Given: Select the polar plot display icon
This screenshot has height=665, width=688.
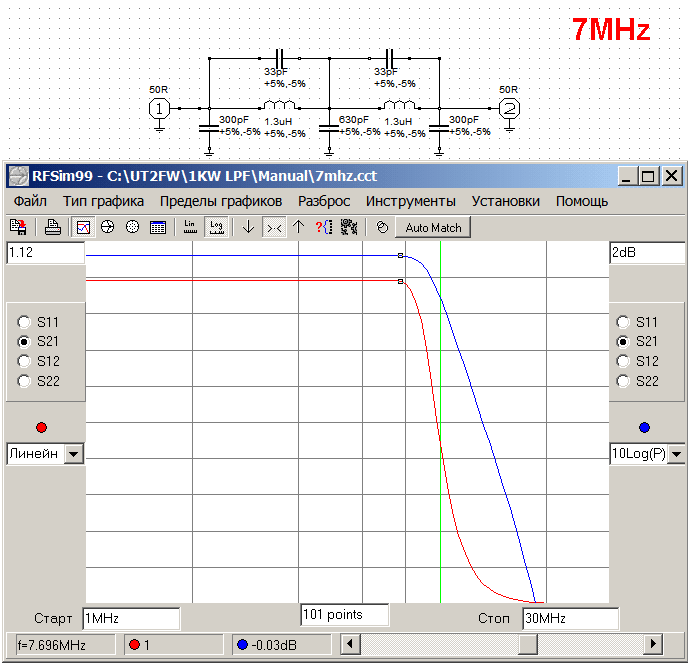Looking at the screenshot, I should tap(132, 227).
